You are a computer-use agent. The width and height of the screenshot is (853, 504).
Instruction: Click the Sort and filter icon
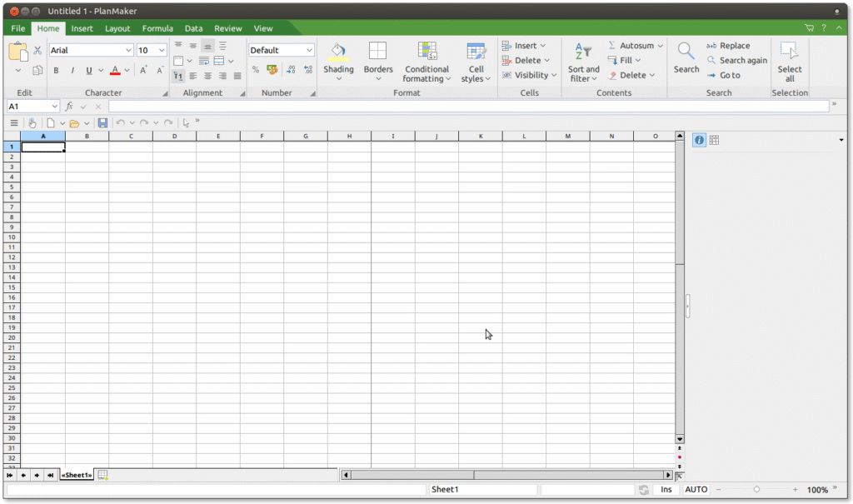[x=583, y=52]
